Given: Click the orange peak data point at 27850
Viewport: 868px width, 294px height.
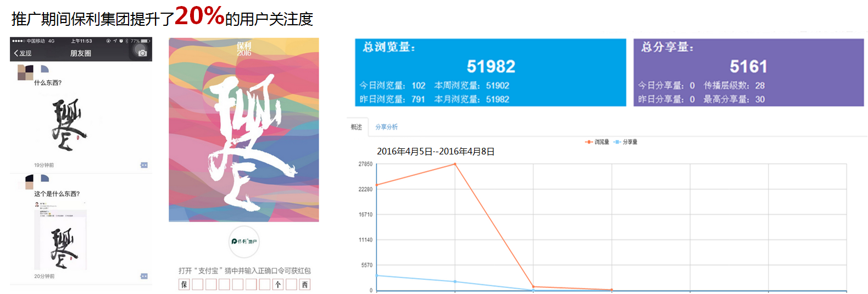Looking at the screenshot, I should click(x=455, y=164).
